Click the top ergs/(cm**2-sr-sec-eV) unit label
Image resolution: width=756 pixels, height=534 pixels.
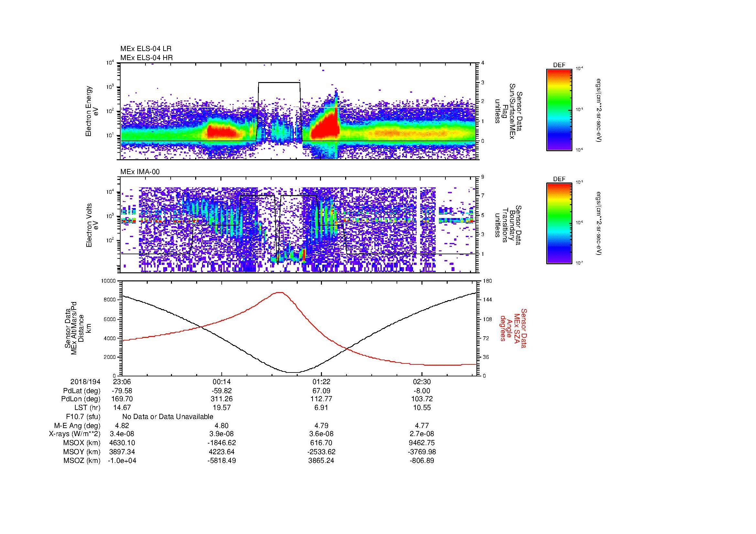click(598, 110)
